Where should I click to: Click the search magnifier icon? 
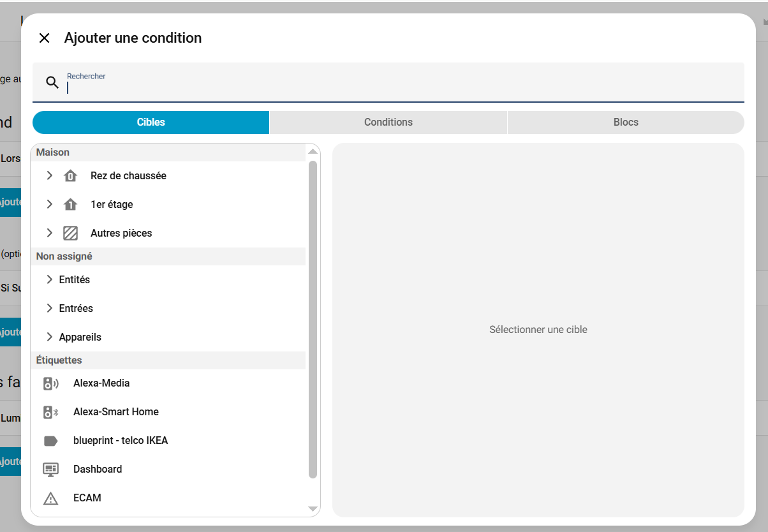(52, 82)
